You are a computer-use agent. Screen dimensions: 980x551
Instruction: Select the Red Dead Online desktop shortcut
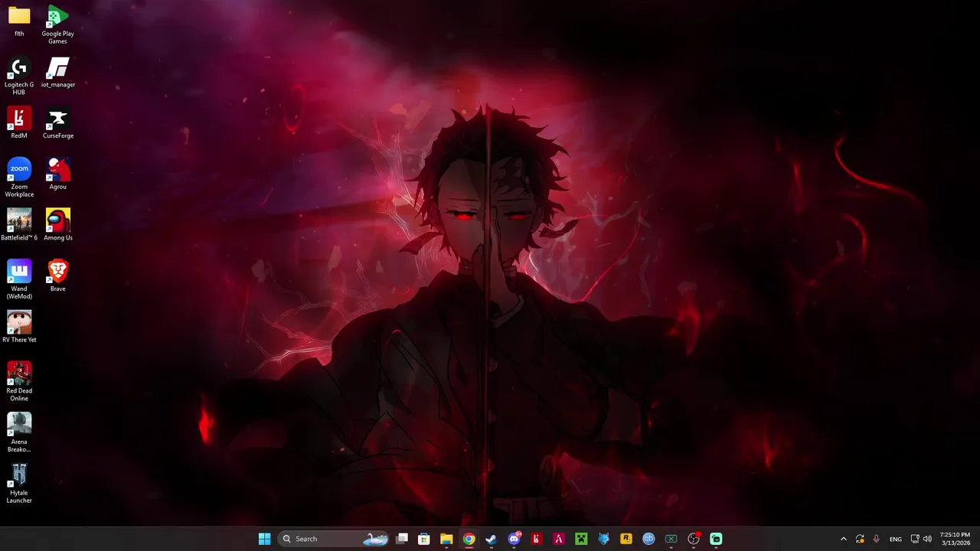[x=19, y=382]
